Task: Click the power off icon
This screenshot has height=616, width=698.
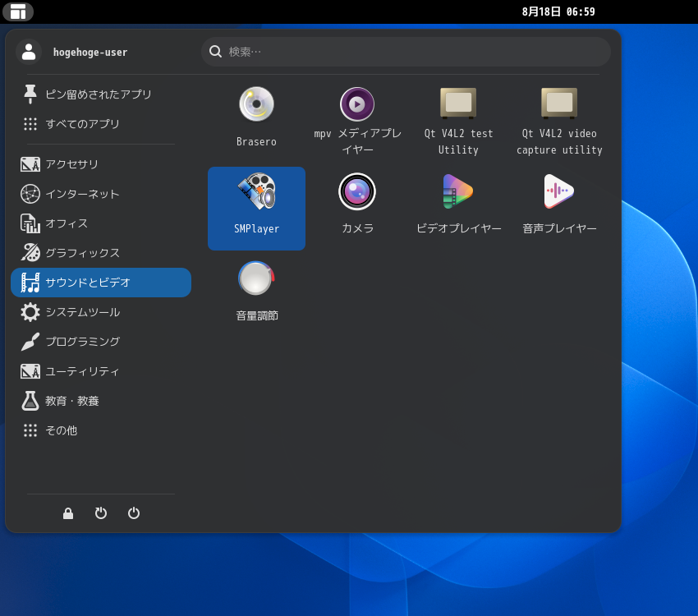Action: (x=134, y=513)
